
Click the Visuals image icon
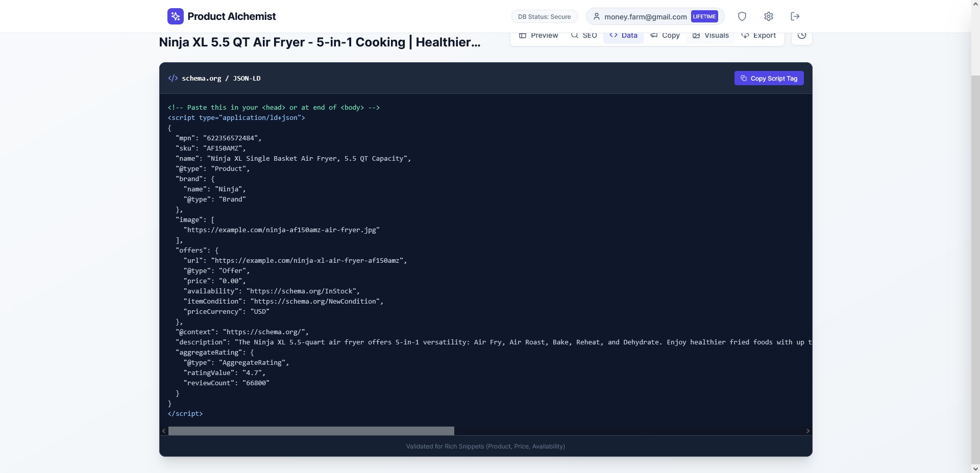pos(696,35)
